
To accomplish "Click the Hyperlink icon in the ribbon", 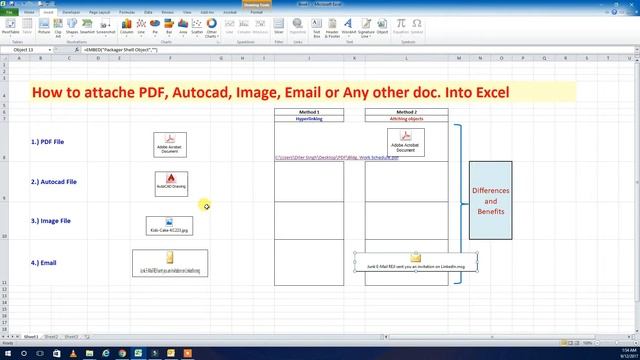I will [x=298, y=26].
